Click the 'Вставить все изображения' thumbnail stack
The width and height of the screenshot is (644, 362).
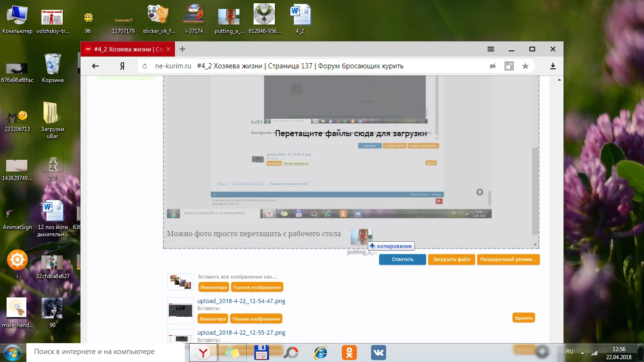pyautogui.click(x=181, y=282)
